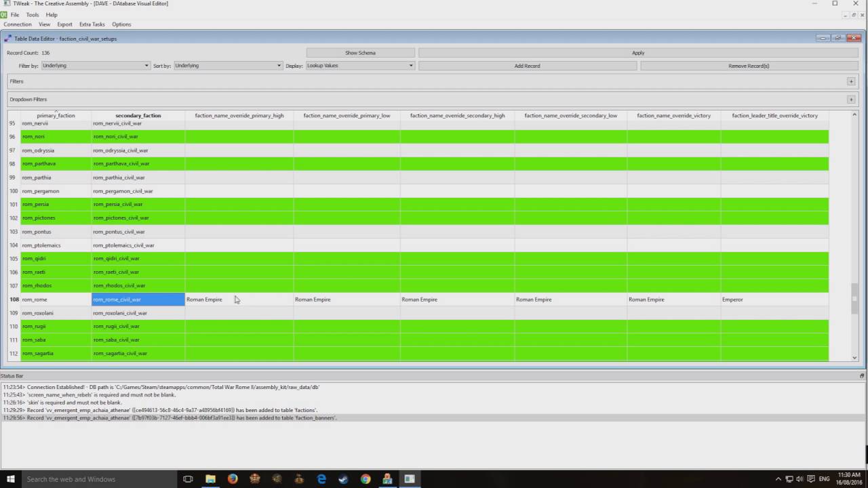Select the faction_banners log entry
868x488 pixels.
[x=170, y=418]
